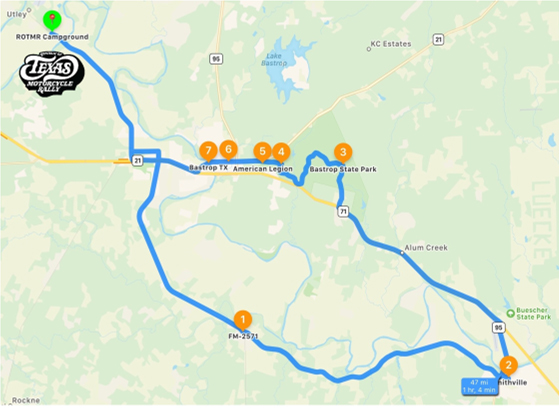Viewport: 559px width, 408px height.
Task: Click the Highway 21 shield near KC Estates
Action: tap(439, 39)
